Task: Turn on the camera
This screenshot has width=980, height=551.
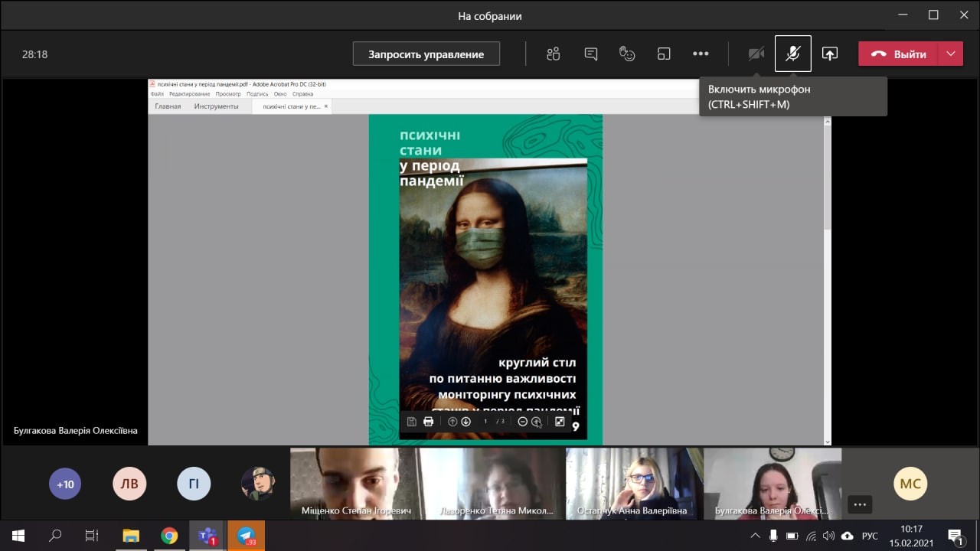Action: (x=756, y=54)
